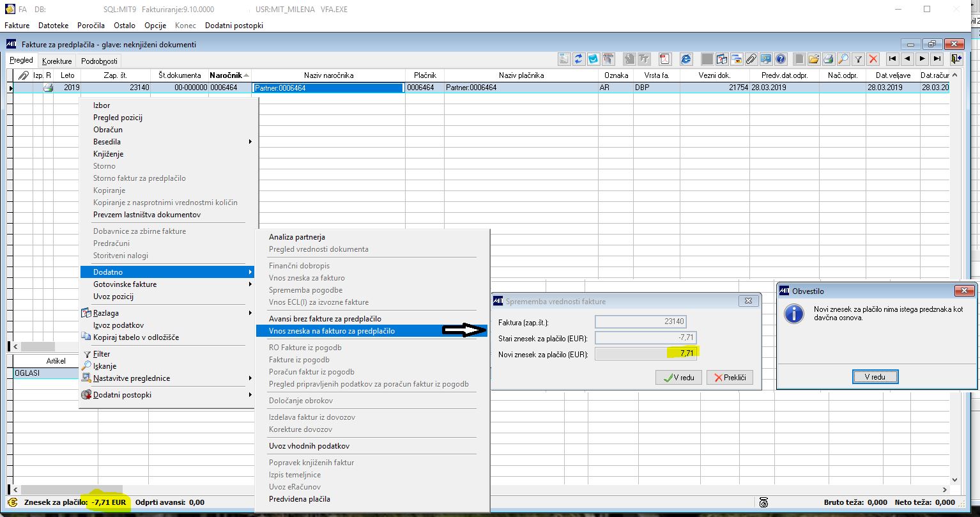The image size is (980, 517).
Task: Click the paperclip attachments icon
Action: tap(751, 59)
